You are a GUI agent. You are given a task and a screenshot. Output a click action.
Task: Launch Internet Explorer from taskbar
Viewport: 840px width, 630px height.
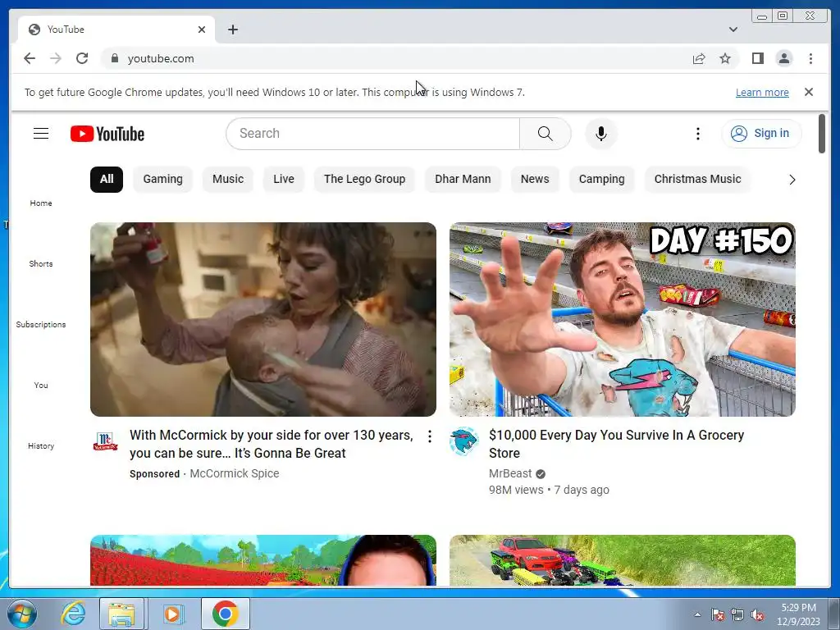pos(73,614)
